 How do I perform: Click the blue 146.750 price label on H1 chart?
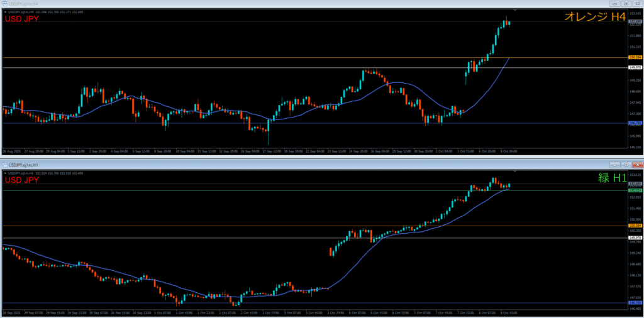[635, 303]
